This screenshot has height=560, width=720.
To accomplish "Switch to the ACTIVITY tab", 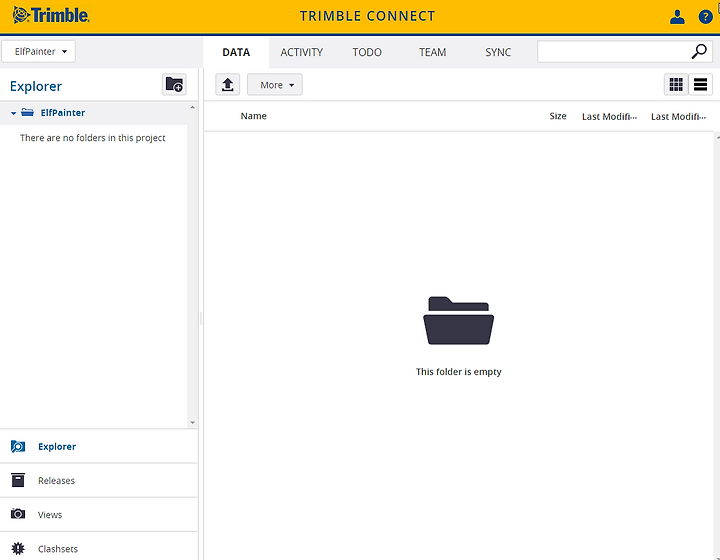I will coord(302,52).
